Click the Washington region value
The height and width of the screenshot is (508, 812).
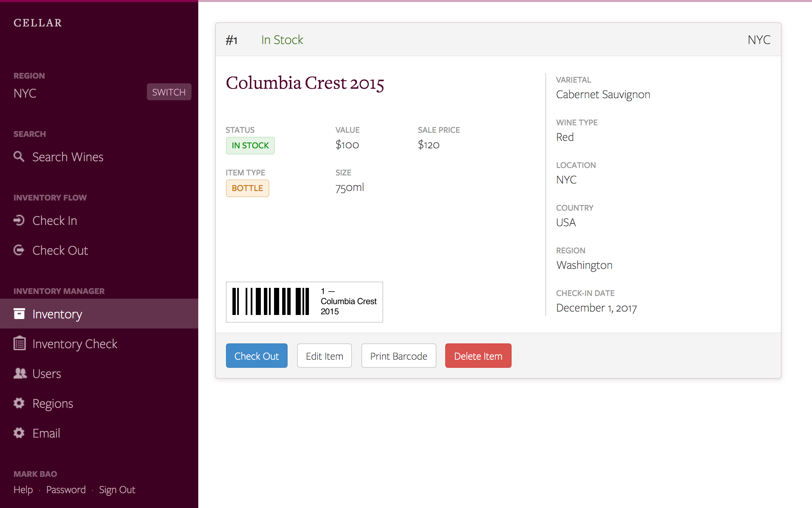(584, 265)
